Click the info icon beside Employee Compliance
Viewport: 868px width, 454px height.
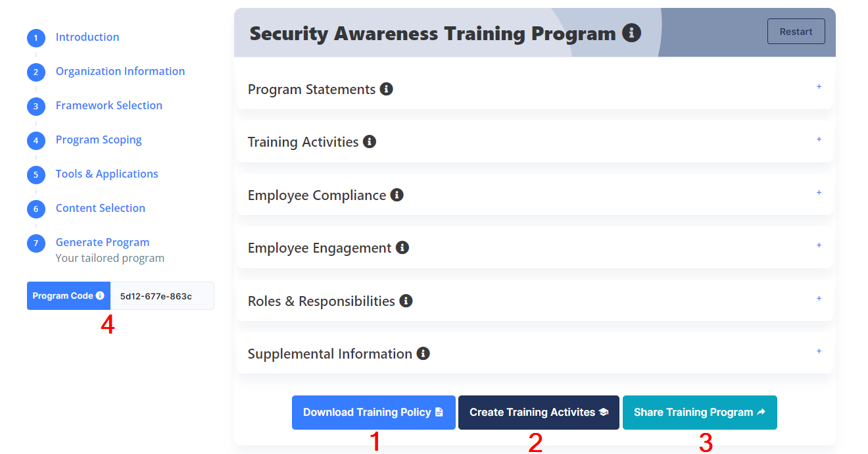coord(397,195)
